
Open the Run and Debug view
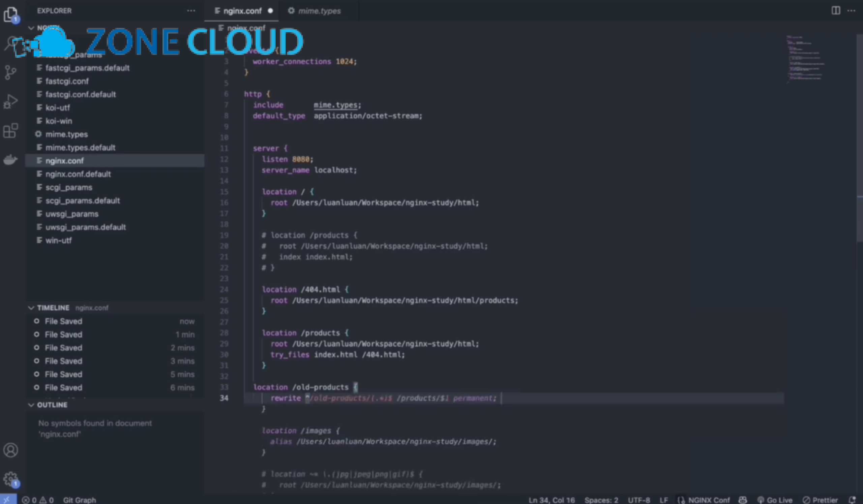click(10, 102)
